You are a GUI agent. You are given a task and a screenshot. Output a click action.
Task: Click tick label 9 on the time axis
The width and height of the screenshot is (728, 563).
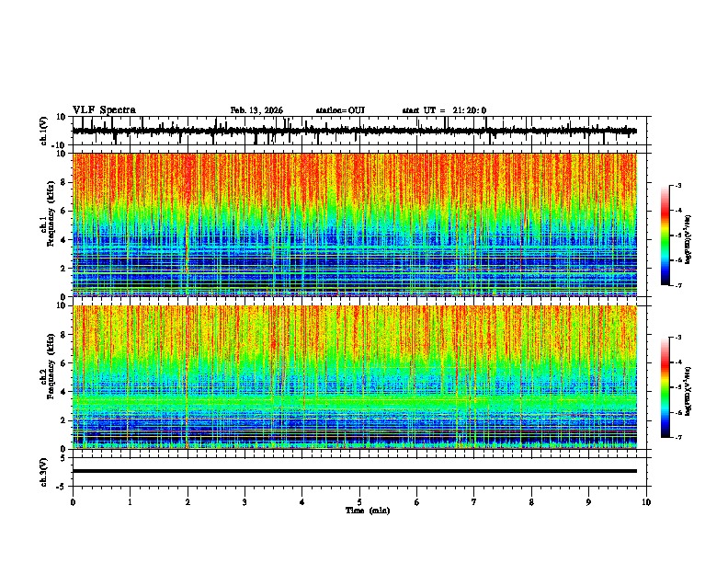point(588,502)
